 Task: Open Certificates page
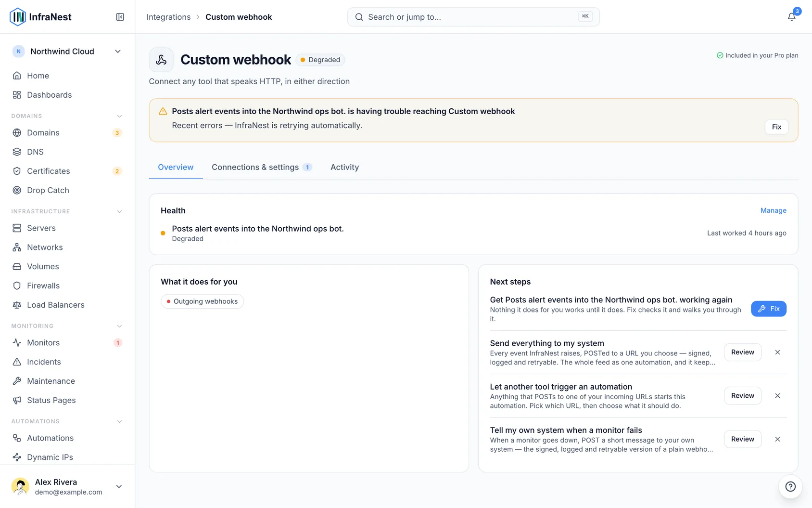tap(67, 171)
